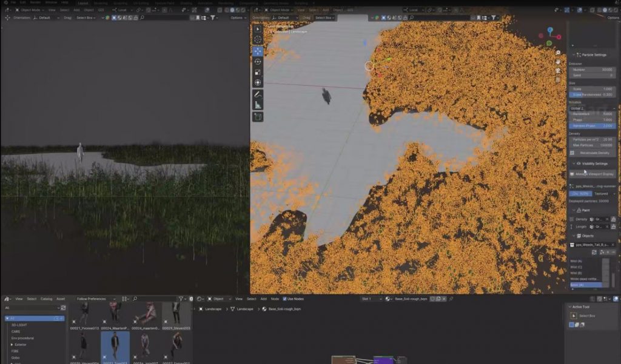The height and width of the screenshot is (364, 621).
Task: Activate the Transform tool in right viewport
Action: tap(258, 82)
